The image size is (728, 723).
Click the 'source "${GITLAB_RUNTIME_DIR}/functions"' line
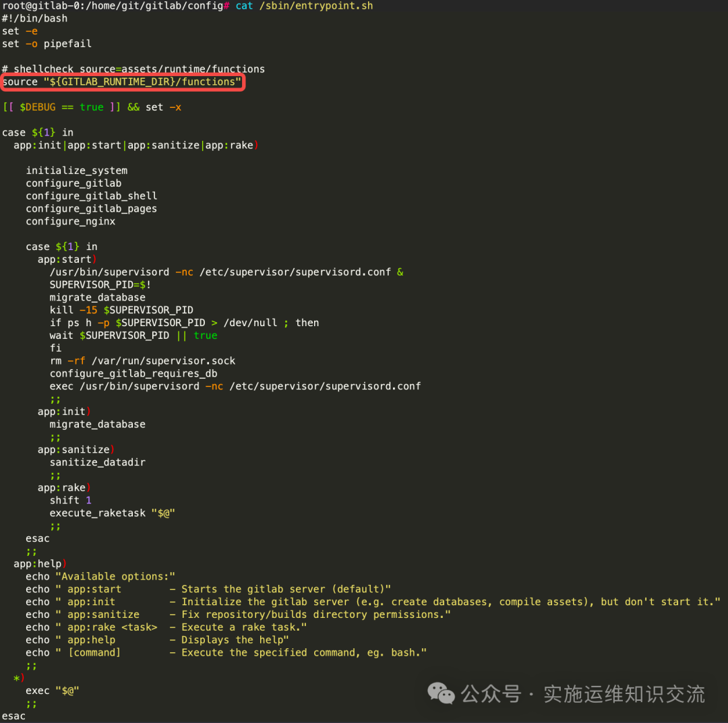click(x=122, y=82)
